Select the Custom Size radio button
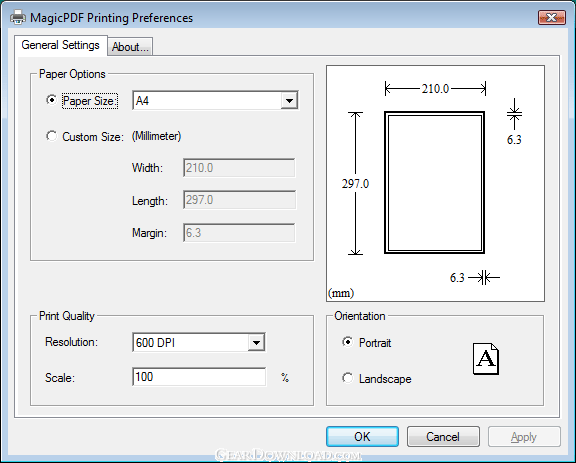The image size is (576, 463). (x=51, y=136)
